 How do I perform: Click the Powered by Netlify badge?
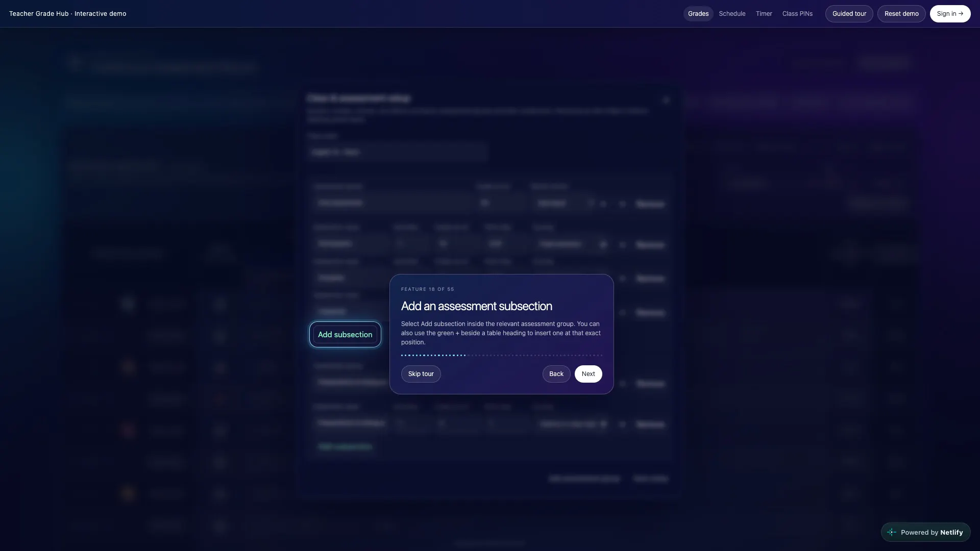[925, 532]
